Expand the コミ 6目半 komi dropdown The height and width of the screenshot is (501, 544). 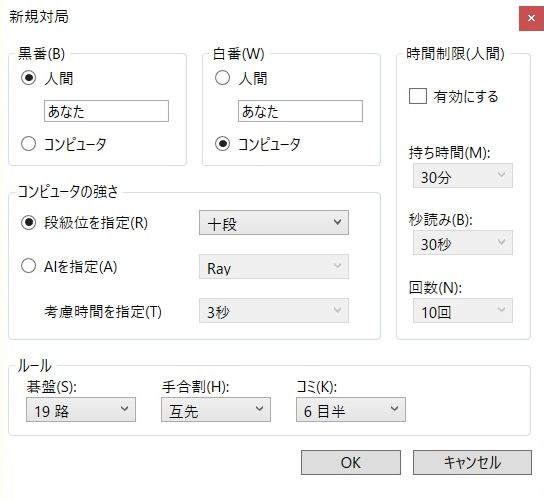[351, 410]
